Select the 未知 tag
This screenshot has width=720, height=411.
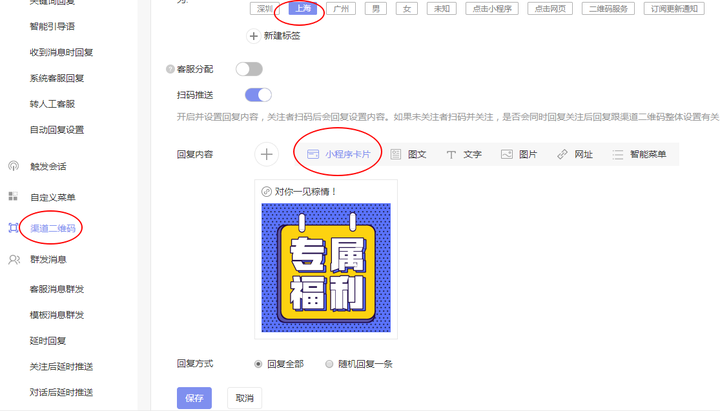click(442, 9)
